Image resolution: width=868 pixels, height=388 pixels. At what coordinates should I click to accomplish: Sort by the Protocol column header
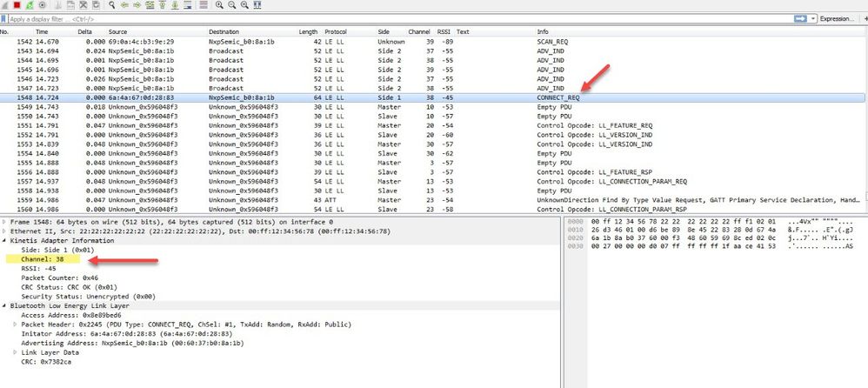[x=336, y=31]
